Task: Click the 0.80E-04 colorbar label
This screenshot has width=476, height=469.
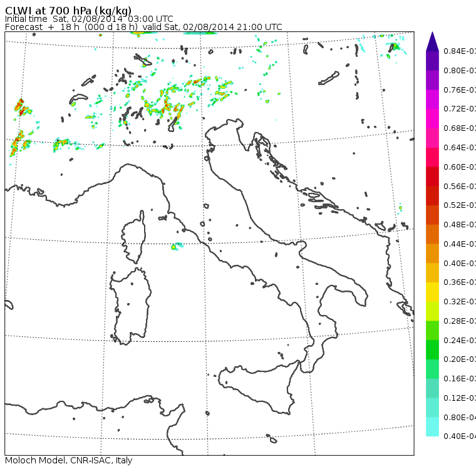Action: (x=460, y=418)
